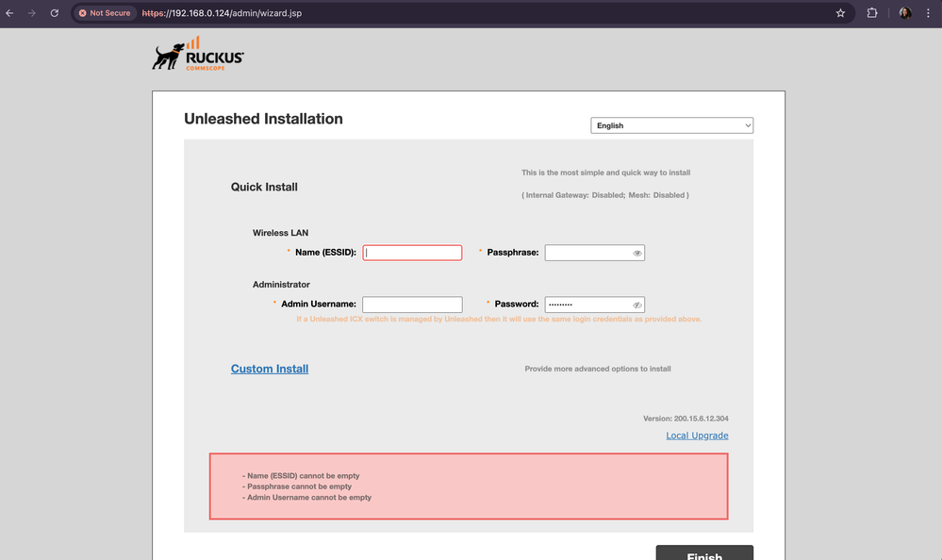Open the Chrome profile avatar

pyautogui.click(x=905, y=13)
